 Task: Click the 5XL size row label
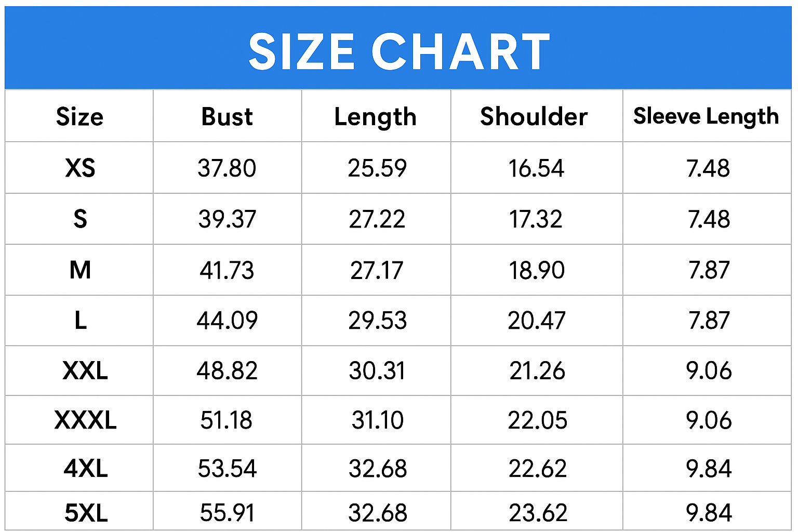click(86, 513)
